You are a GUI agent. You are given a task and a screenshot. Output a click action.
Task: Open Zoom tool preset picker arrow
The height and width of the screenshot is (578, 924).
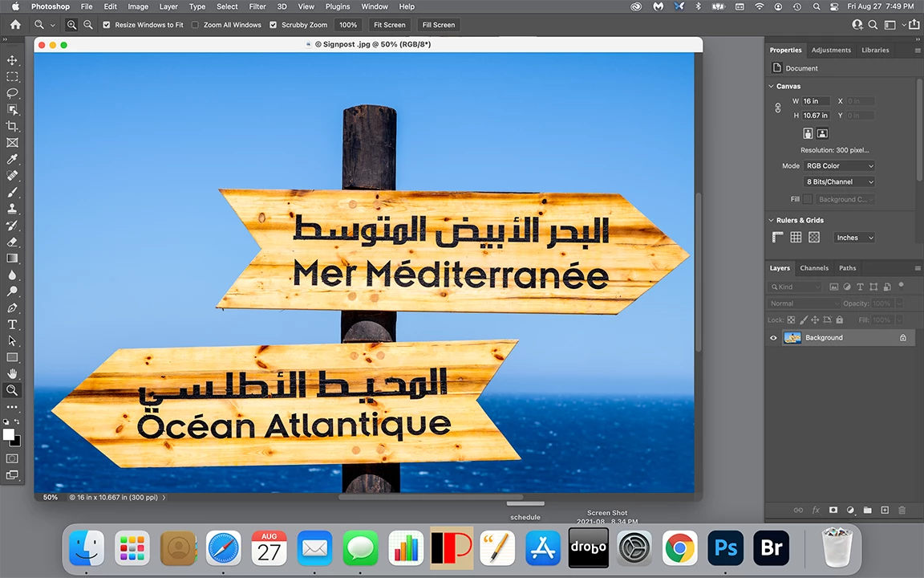52,25
